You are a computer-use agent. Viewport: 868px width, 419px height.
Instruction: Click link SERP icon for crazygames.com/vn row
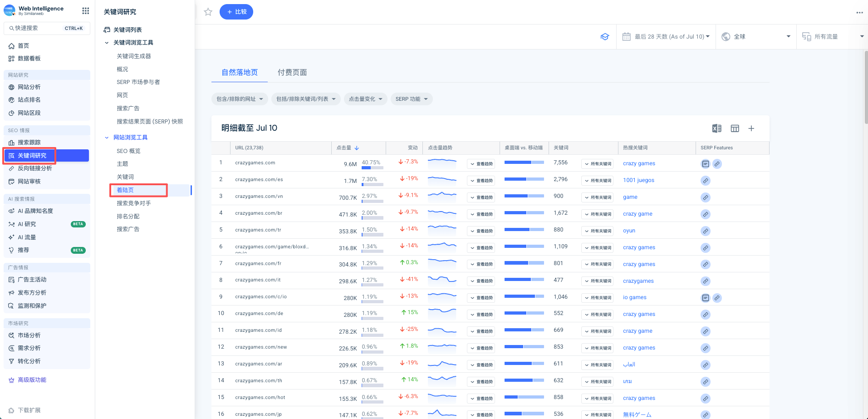tap(705, 197)
